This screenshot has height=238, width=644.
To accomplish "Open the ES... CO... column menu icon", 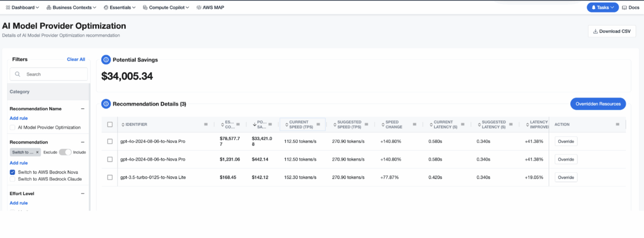I will [238, 125].
